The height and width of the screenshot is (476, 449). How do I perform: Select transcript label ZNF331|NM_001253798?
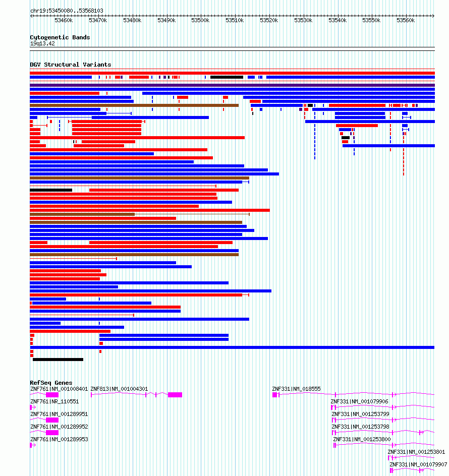point(360,427)
